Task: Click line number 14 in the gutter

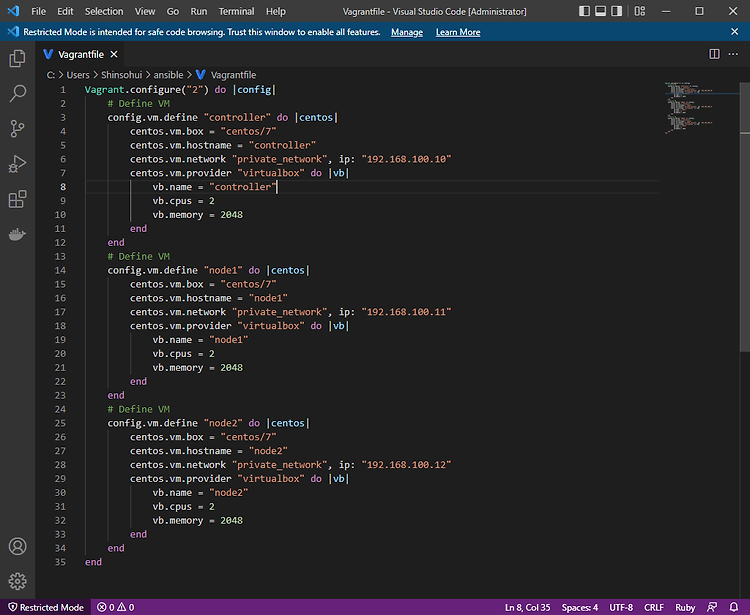Action: tap(60, 270)
